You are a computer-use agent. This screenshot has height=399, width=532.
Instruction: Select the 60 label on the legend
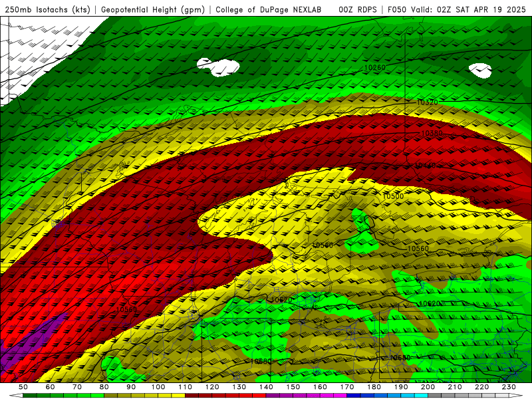pos(50,387)
